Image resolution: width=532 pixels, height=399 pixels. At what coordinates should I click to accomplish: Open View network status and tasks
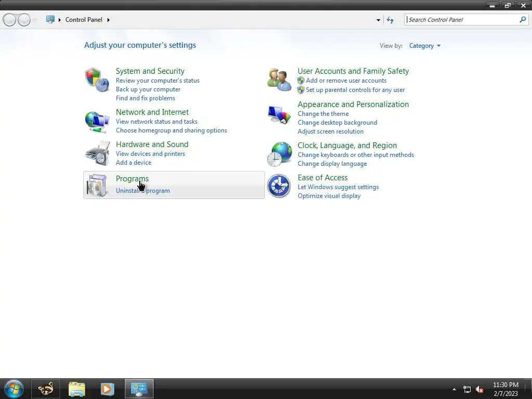pos(156,122)
